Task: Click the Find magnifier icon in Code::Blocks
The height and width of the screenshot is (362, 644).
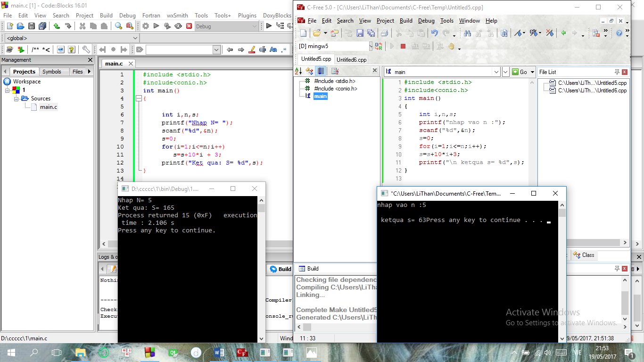Action: coord(118,26)
